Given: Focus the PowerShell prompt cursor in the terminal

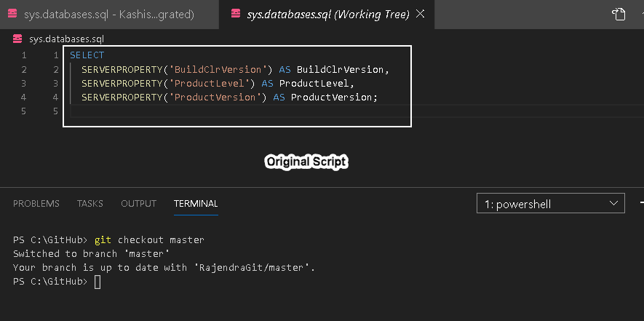Looking at the screenshot, I should [98, 282].
